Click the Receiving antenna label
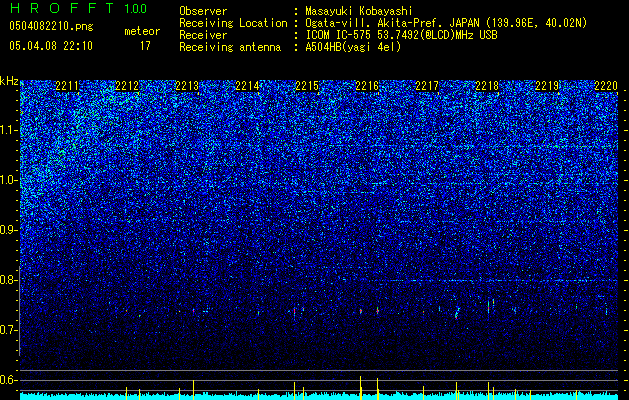The width and height of the screenshot is (629, 400). pos(230,47)
